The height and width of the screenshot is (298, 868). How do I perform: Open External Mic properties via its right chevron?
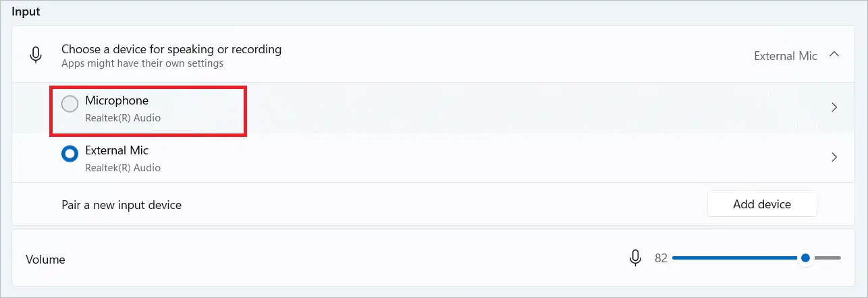[834, 157]
